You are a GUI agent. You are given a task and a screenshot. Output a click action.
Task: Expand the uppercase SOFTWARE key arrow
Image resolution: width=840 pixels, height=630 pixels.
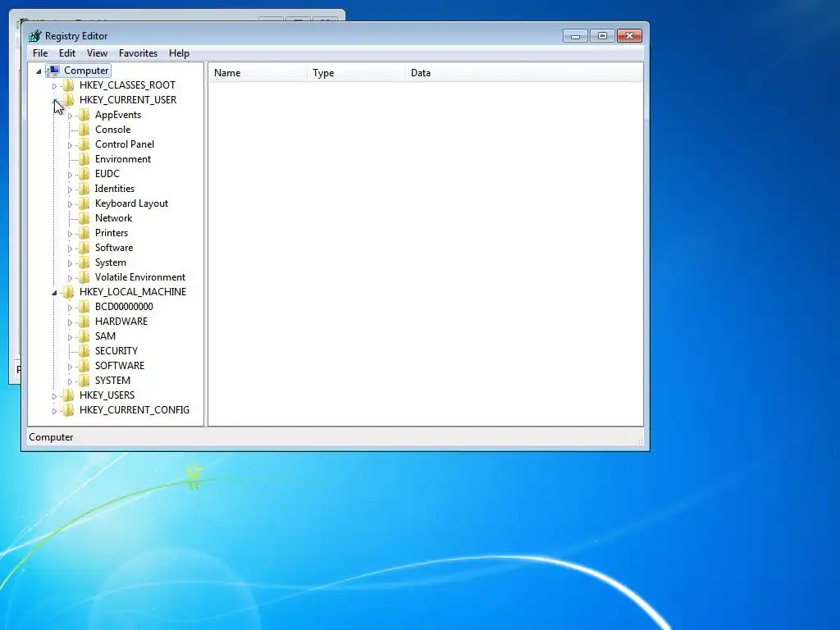[70, 367]
